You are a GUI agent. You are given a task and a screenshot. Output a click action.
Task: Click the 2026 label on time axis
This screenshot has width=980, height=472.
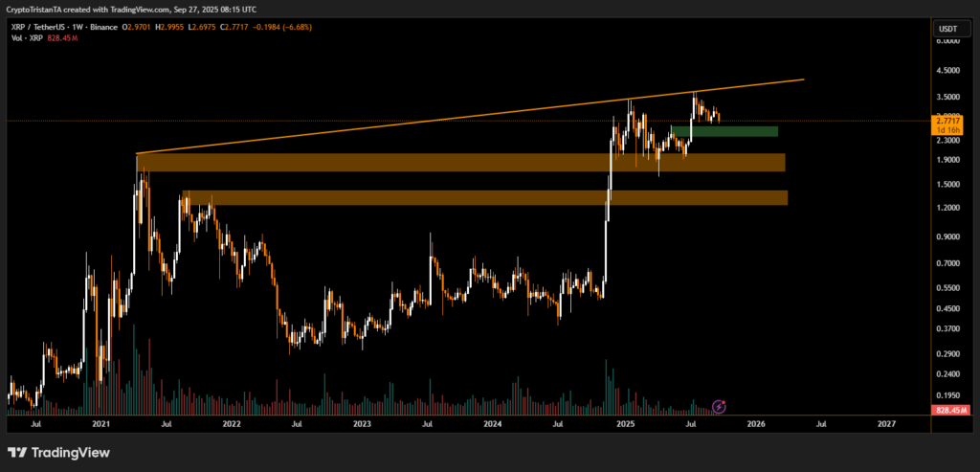coord(755,422)
